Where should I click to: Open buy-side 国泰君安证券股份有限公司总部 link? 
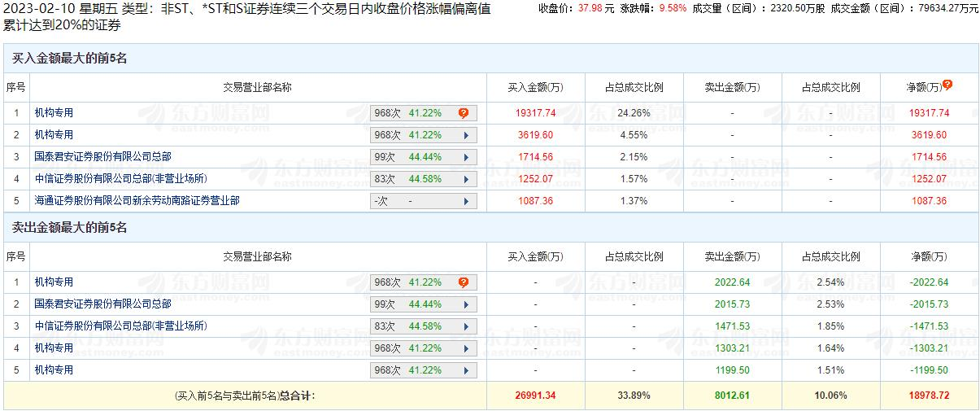click(x=102, y=156)
